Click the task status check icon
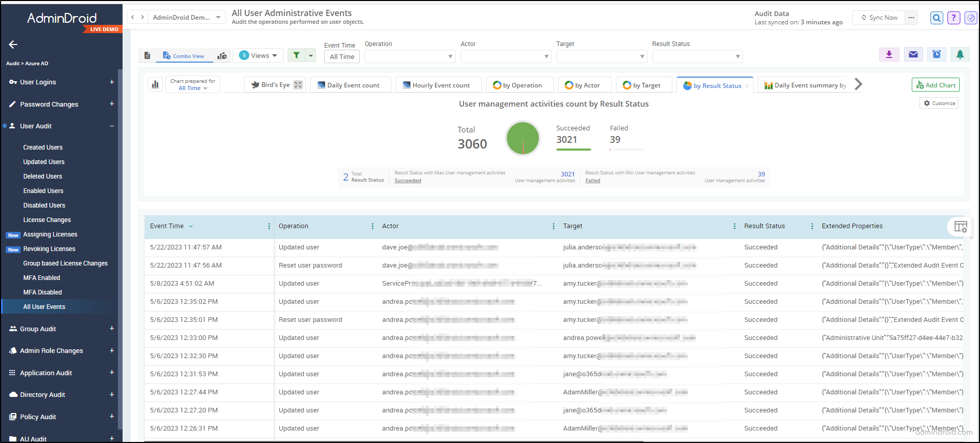This screenshot has height=443, width=980. [x=971, y=18]
